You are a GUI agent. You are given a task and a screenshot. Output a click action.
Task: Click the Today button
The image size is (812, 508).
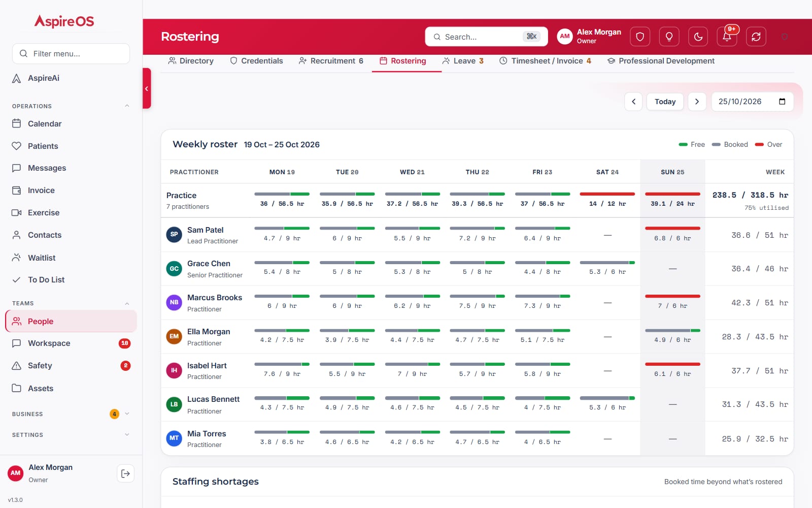665,102
